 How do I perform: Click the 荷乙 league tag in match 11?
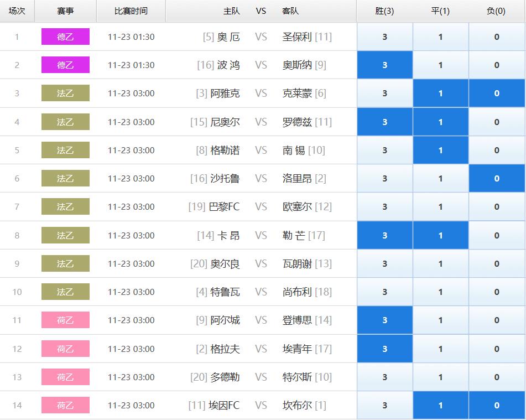coord(65,320)
